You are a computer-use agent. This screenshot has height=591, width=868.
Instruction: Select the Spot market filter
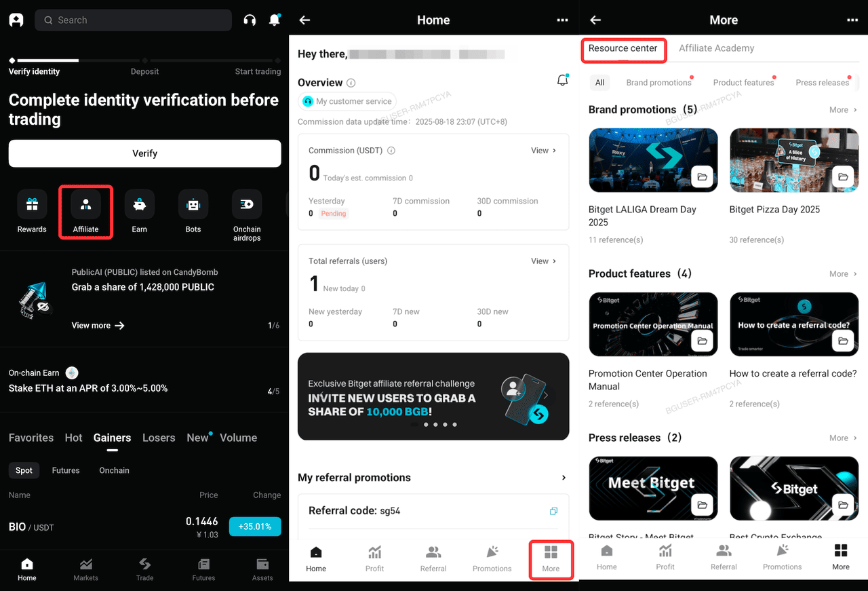[24, 470]
